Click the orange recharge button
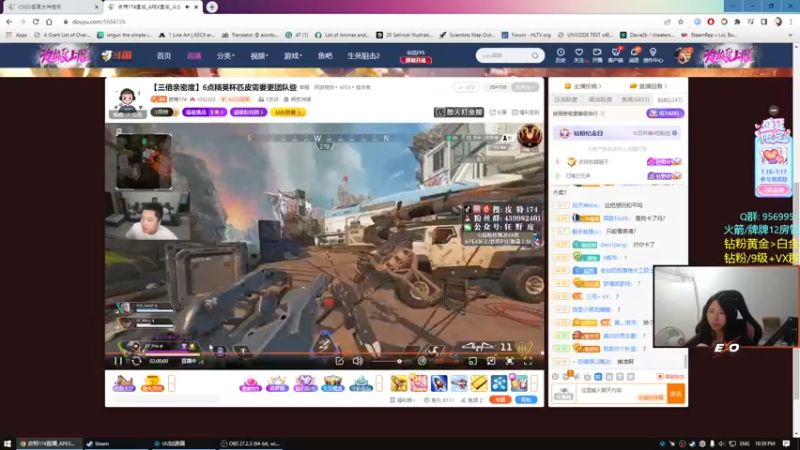 [x=500, y=400]
